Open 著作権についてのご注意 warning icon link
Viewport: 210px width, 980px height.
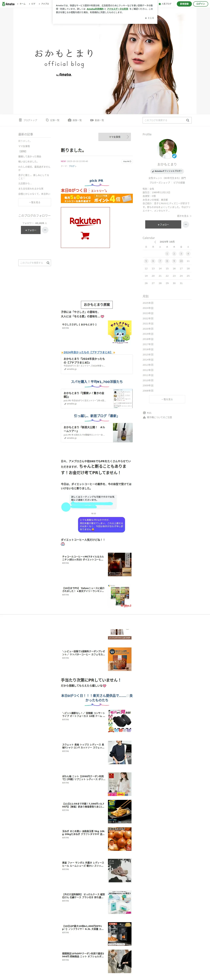[x=157, y=417]
